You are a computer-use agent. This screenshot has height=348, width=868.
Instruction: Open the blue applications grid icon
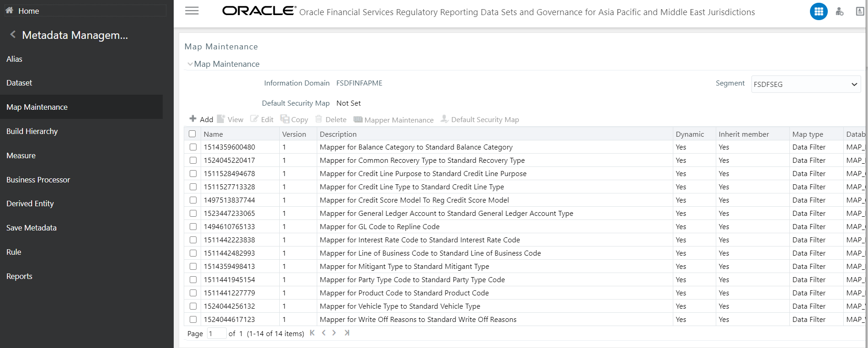pyautogui.click(x=819, y=11)
